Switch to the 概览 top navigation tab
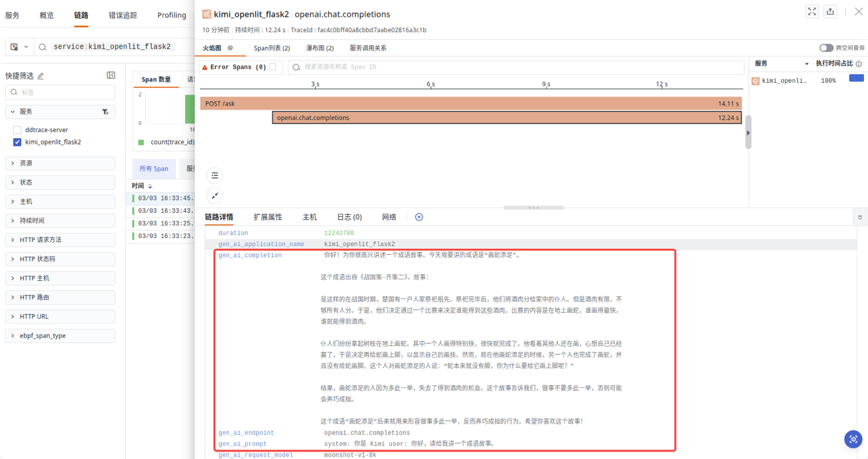The image size is (868, 459). tap(47, 15)
